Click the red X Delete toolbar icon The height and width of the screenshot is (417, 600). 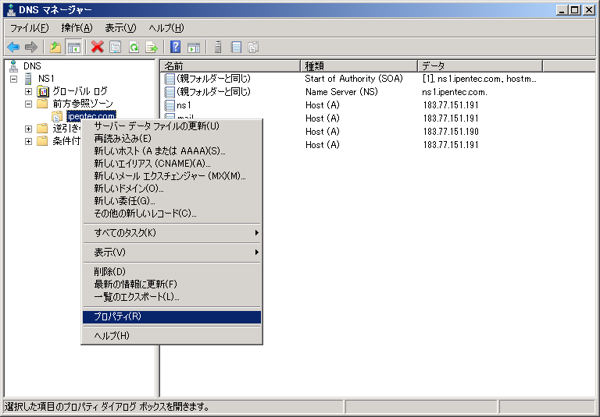97,47
